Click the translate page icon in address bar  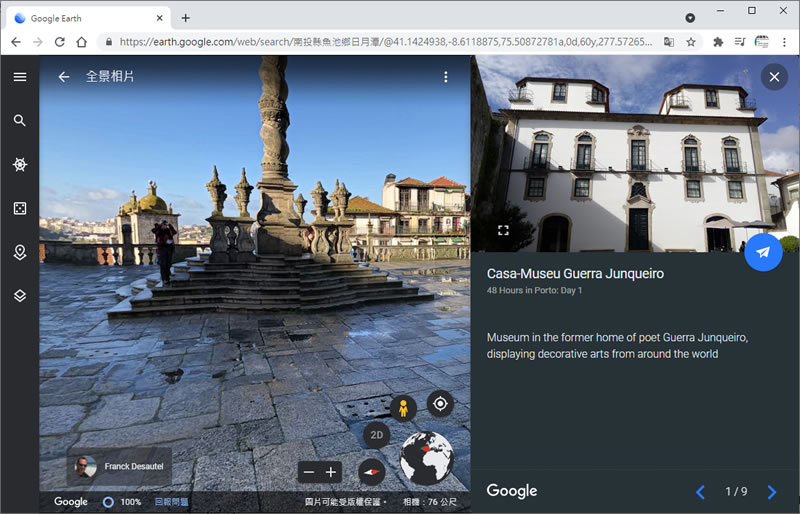pos(668,42)
